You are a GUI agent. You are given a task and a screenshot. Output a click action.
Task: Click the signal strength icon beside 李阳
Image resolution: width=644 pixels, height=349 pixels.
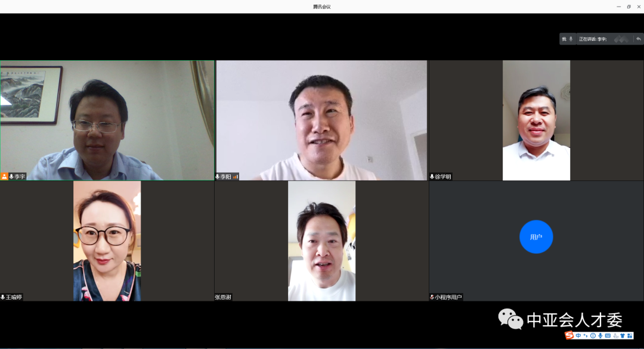[236, 176]
